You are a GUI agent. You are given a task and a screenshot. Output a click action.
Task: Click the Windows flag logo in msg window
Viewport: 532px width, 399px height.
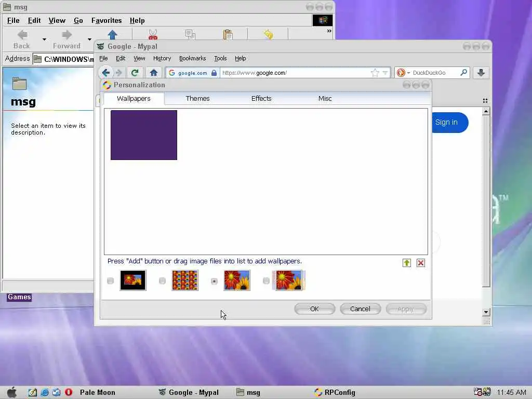click(x=322, y=20)
